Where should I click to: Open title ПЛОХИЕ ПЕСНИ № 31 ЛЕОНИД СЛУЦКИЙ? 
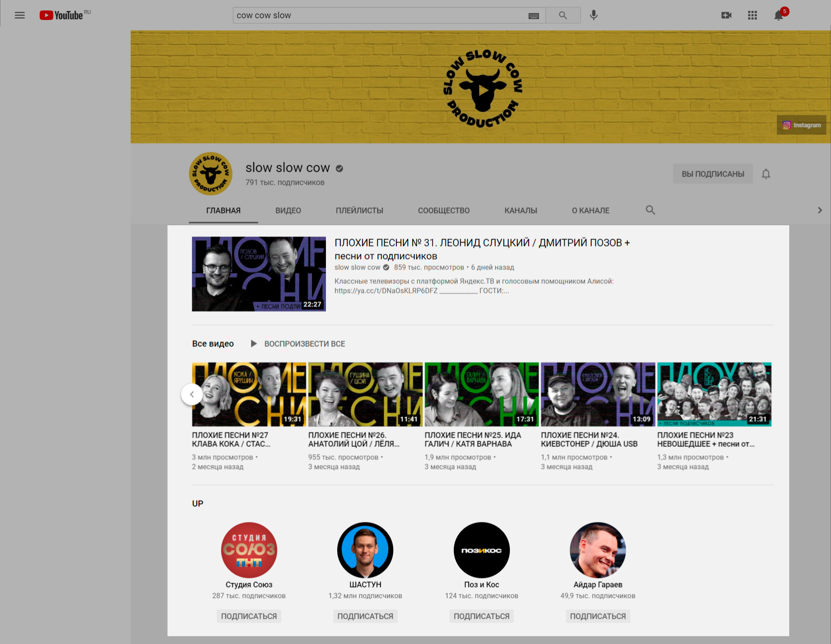[x=482, y=249]
